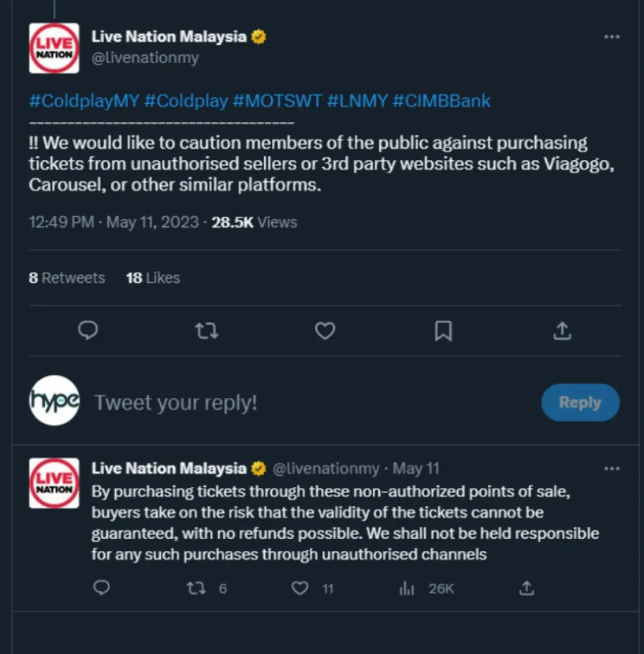Open more options on the second tweet
Image resolution: width=644 pixels, height=654 pixels.
point(612,469)
